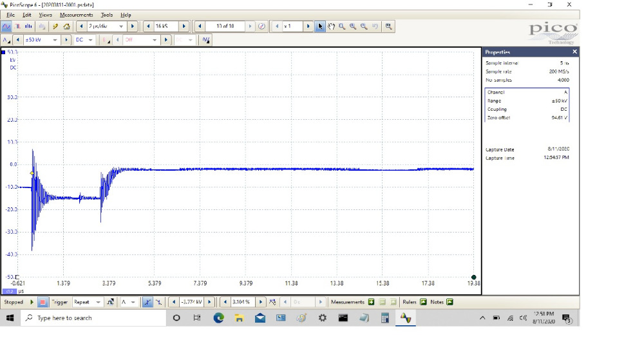Open Channel A range ±50 kV dropdown
The height and width of the screenshot is (362, 644).
[x=55, y=40]
